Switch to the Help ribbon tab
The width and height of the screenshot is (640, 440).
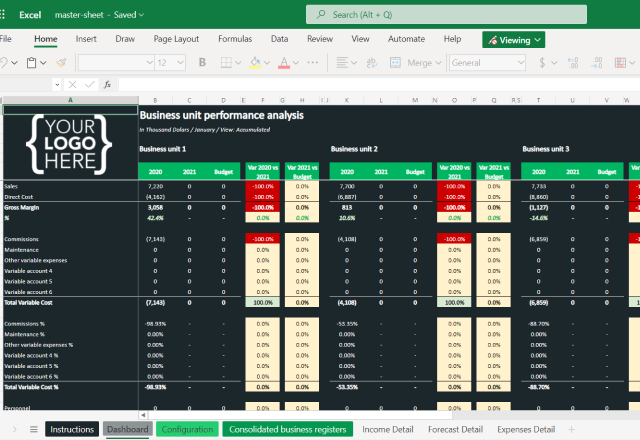(x=452, y=39)
